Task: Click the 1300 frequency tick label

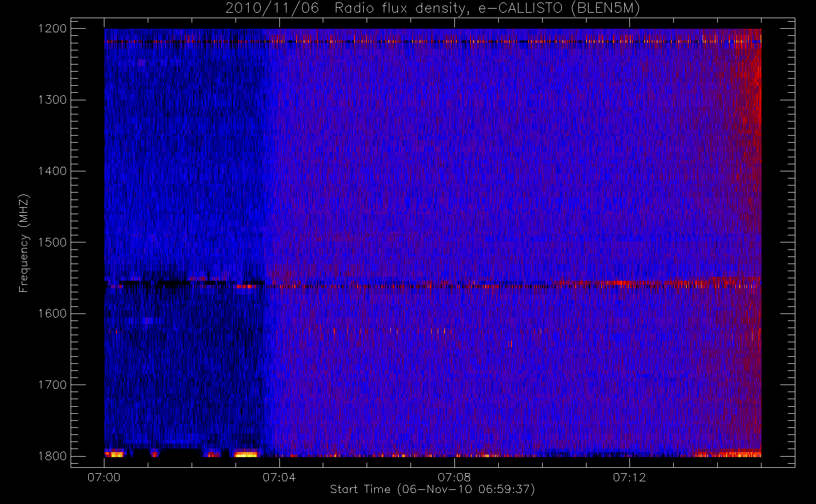Action: pos(52,100)
